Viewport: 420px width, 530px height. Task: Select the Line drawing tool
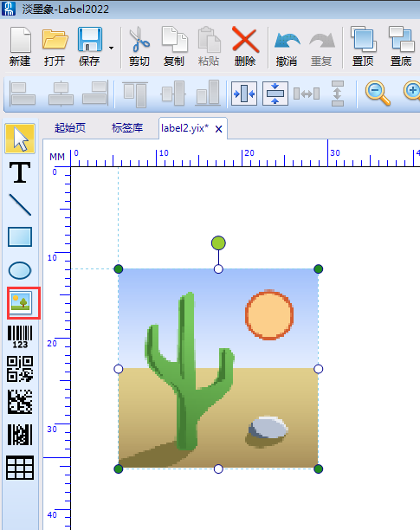coord(20,205)
